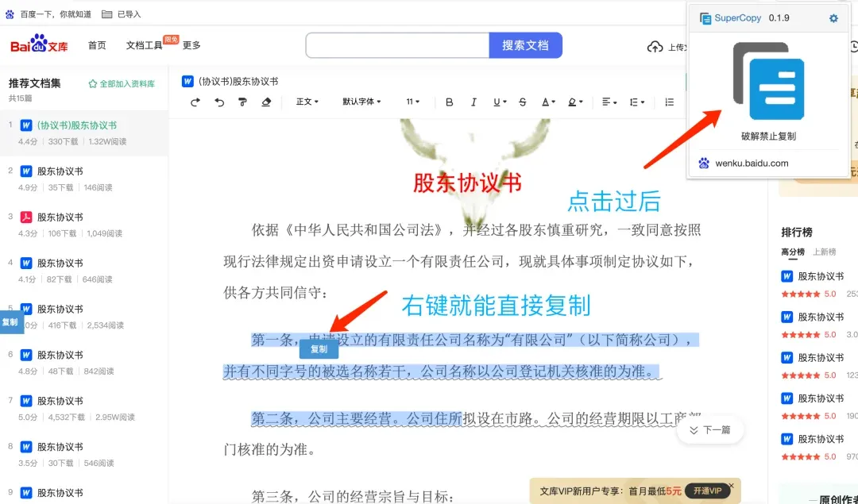
Task: Open sidebar document 1 (协议书)股东协议书
Action: coord(84,133)
